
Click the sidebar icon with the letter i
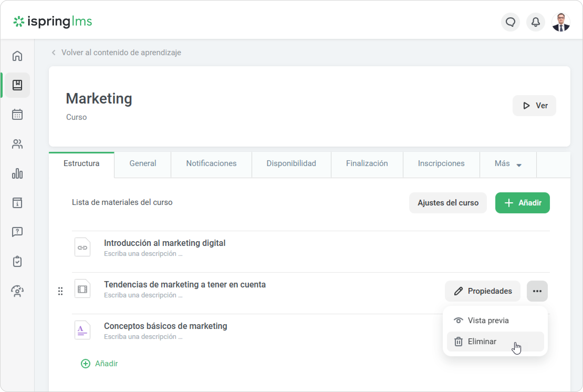pos(17,203)
